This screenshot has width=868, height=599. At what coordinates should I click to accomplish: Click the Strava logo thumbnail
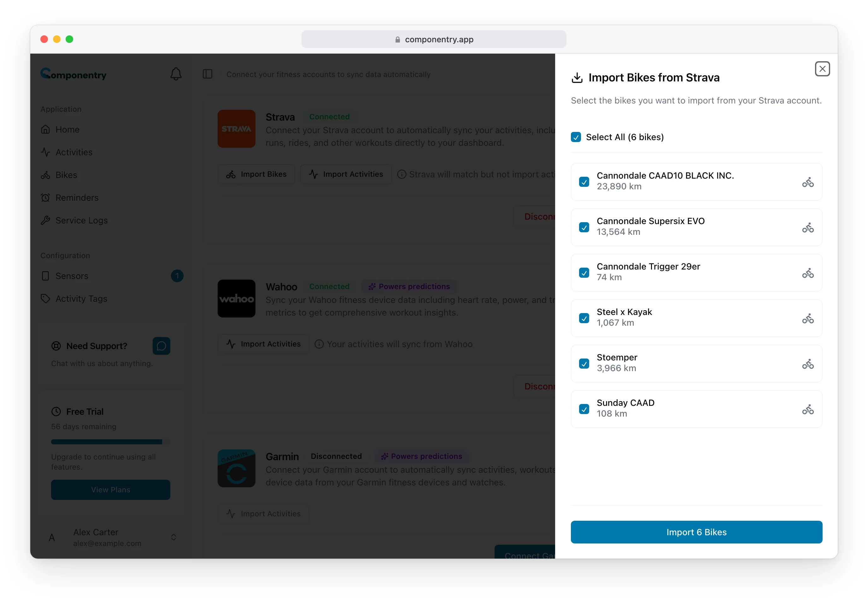236,129
